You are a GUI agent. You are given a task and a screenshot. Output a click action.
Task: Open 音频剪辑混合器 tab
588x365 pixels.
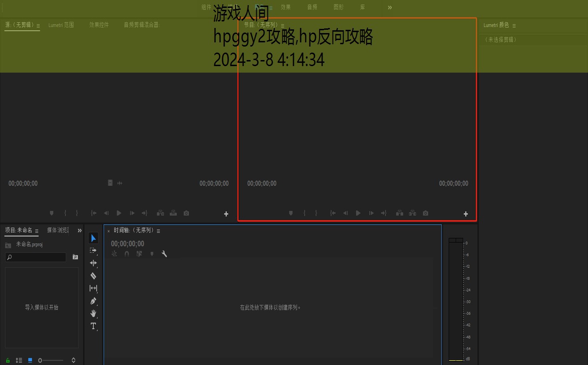tap(142, 25)
